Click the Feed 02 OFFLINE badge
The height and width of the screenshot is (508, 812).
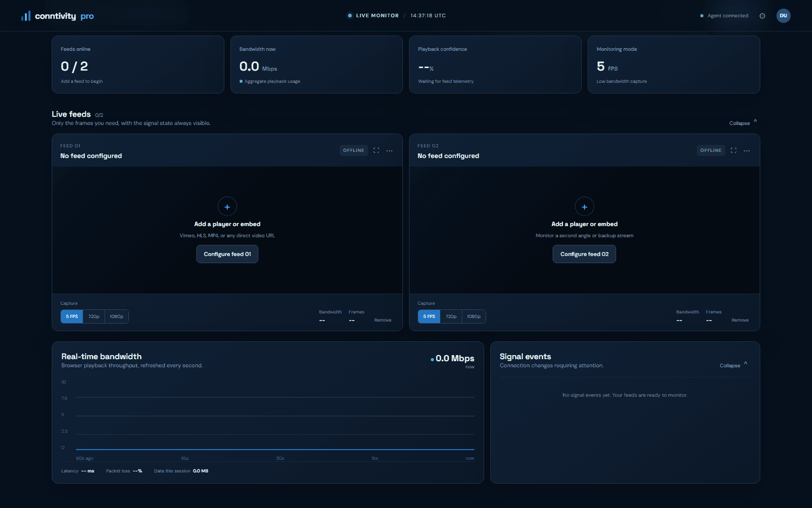coord(711,150)
